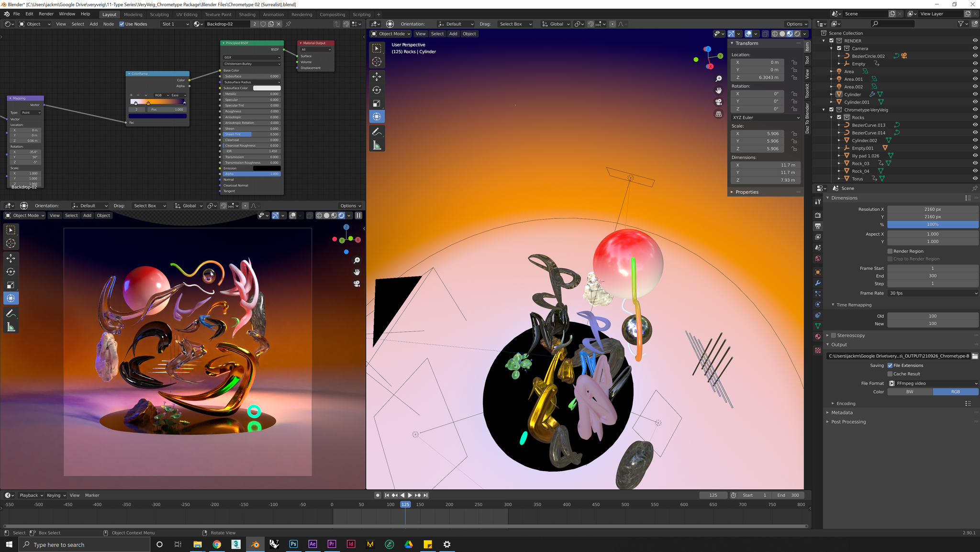Select the Transform tool icon
Image resolution: width=980 pixels, height=552 pixels.
tap(10, 298)
